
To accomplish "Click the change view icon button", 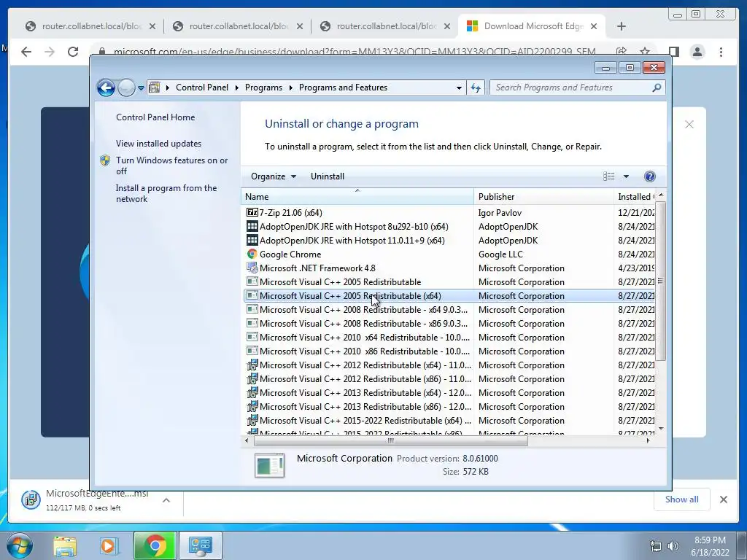I will pos(609,176).
